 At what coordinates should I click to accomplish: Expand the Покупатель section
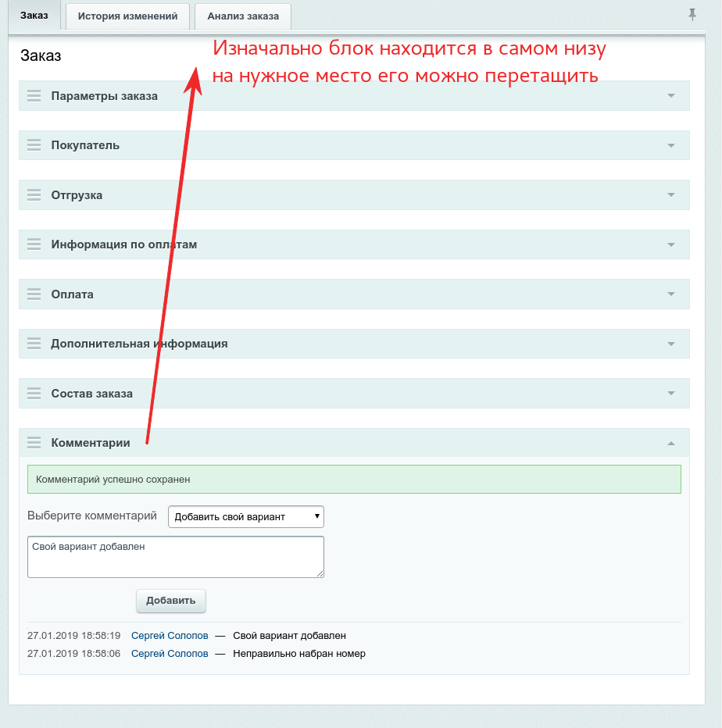(670, 145)
